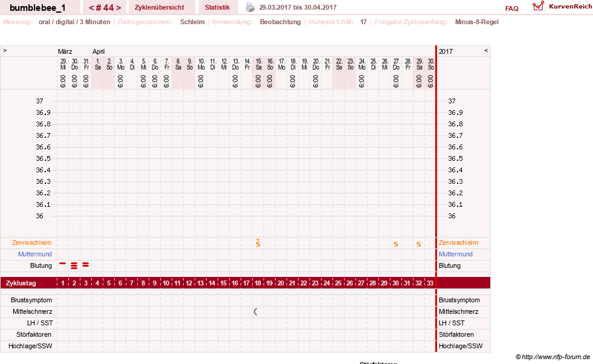The image size is (593, 364).
Task: Select cycle day 1 in the Zyklustag bar
Action: click(x=63, y=283)
